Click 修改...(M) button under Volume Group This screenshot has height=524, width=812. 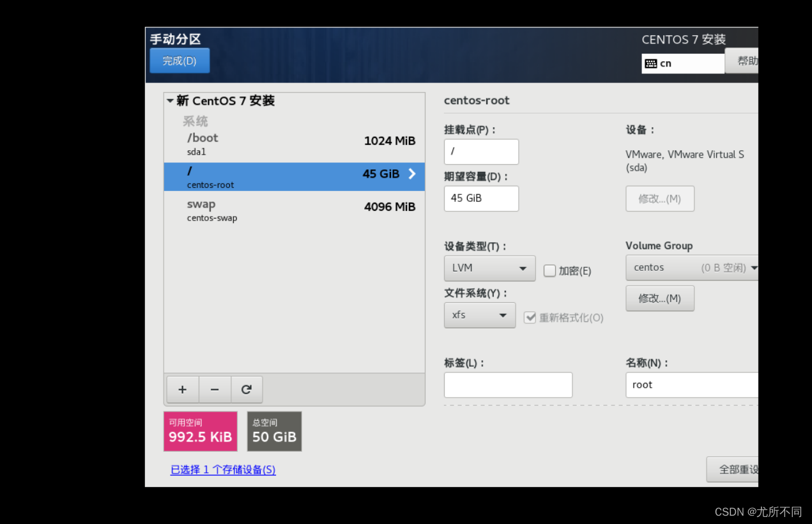660,298
